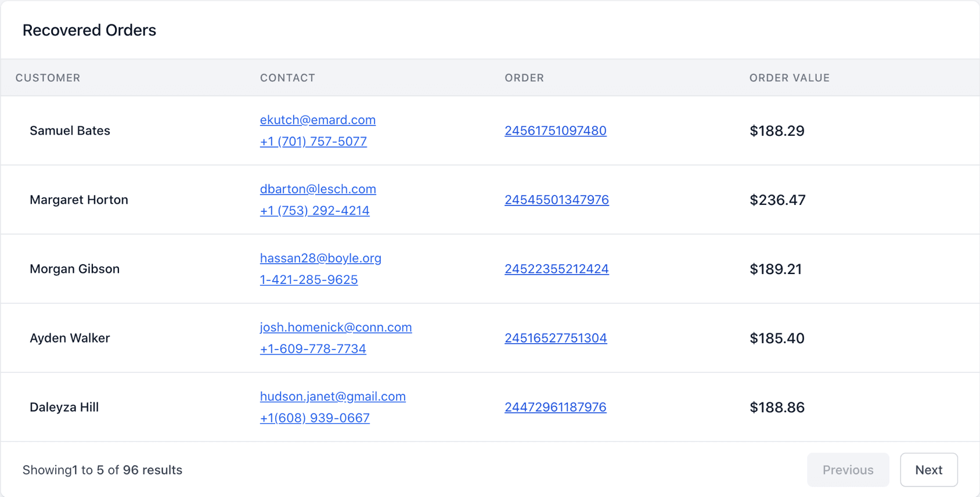Open order 24516527751304

(x=556, y=338)
